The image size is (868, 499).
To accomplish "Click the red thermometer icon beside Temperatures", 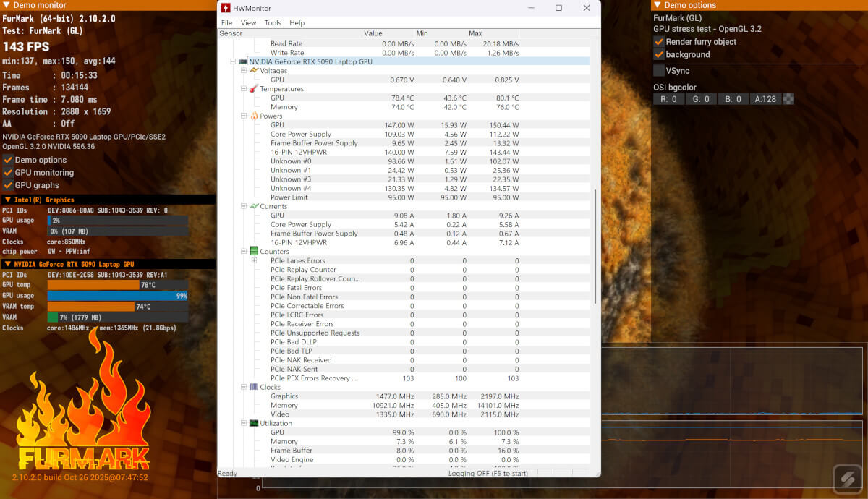I will tap(254, 89).
